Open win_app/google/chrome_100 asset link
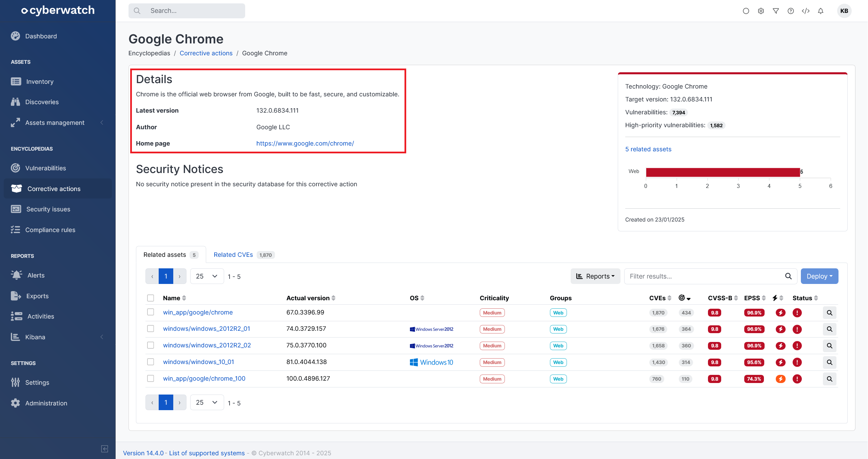Image resolution: width=868 pixels, height=459 pixels. point(204,378)
